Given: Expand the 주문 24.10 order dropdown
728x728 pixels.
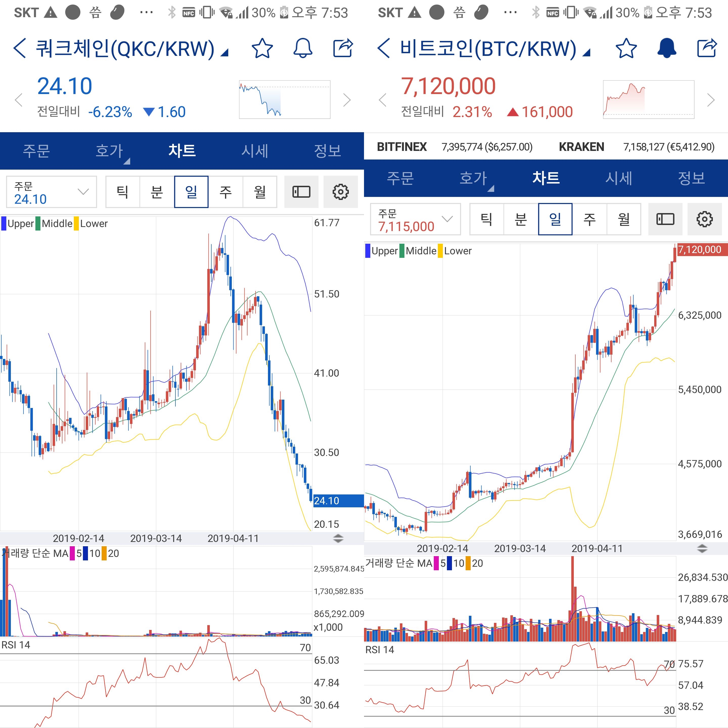Looking at the screenshot, I should [52, 192].
